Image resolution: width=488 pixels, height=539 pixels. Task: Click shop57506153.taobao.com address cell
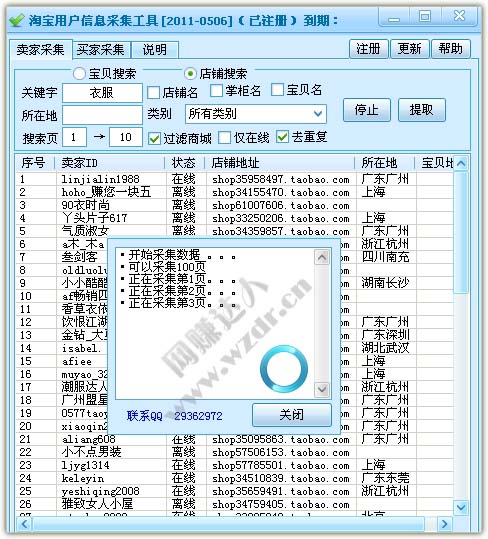281,452
